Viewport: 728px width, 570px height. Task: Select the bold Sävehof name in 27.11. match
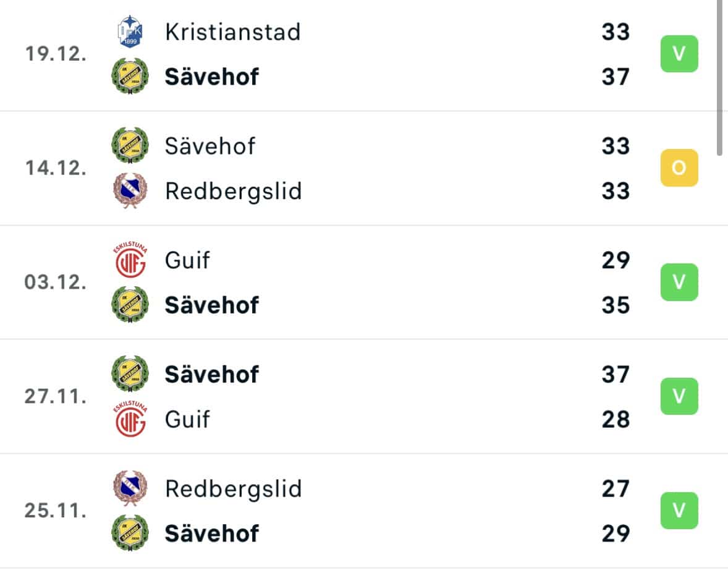(x=212, y=375)
